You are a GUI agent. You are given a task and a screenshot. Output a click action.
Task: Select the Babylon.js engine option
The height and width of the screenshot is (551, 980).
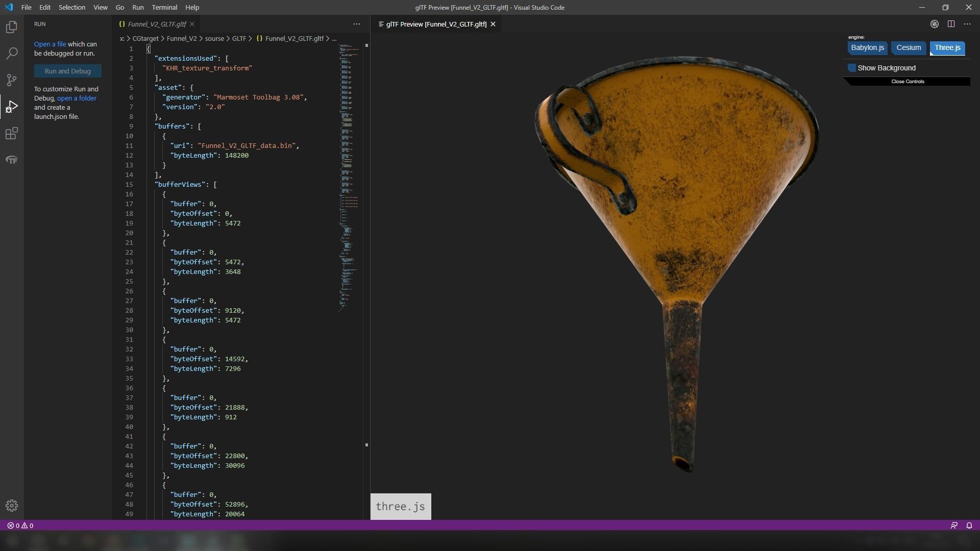click(x=867, y=48)
